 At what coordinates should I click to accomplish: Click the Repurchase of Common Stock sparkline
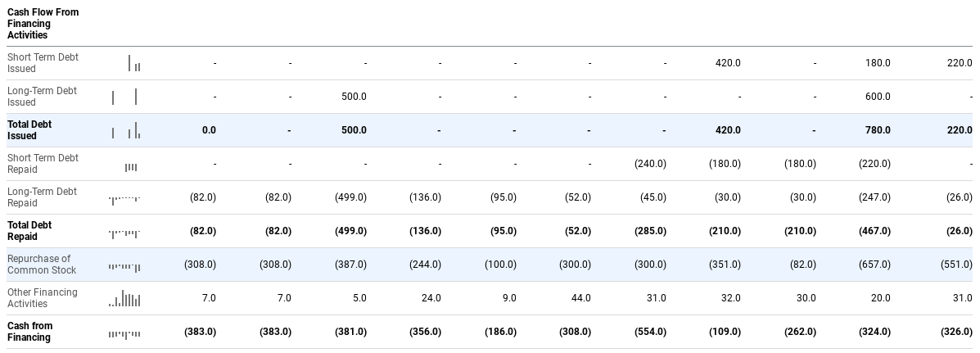[124, 266]
